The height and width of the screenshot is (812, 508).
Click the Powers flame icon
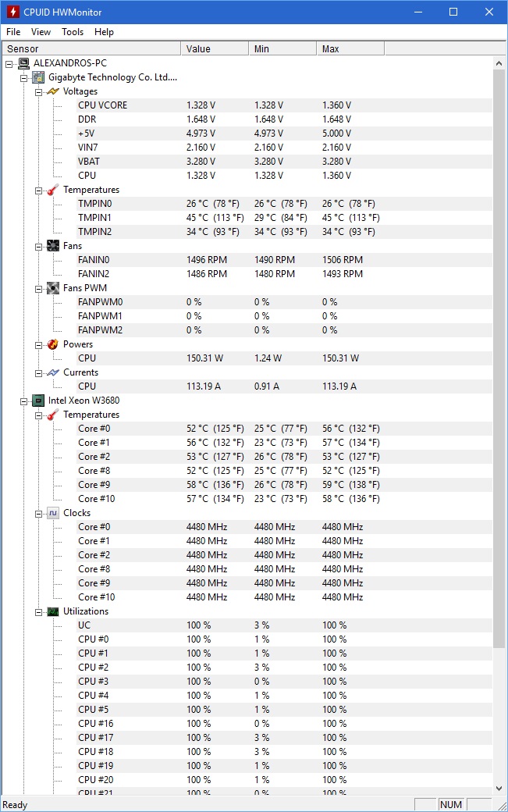coord(53,344)
